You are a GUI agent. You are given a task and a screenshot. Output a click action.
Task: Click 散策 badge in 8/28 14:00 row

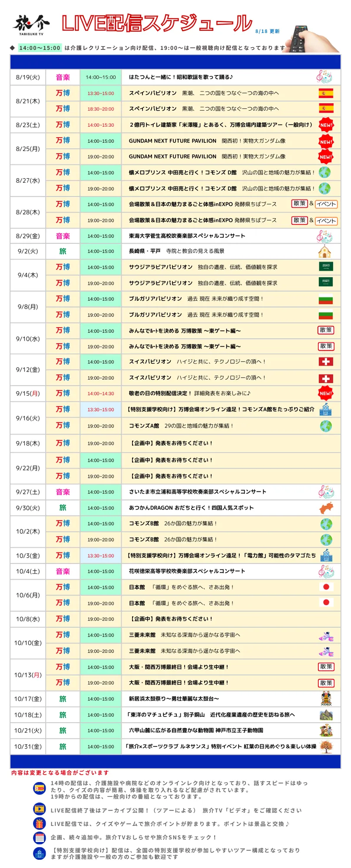click(299, 204)
